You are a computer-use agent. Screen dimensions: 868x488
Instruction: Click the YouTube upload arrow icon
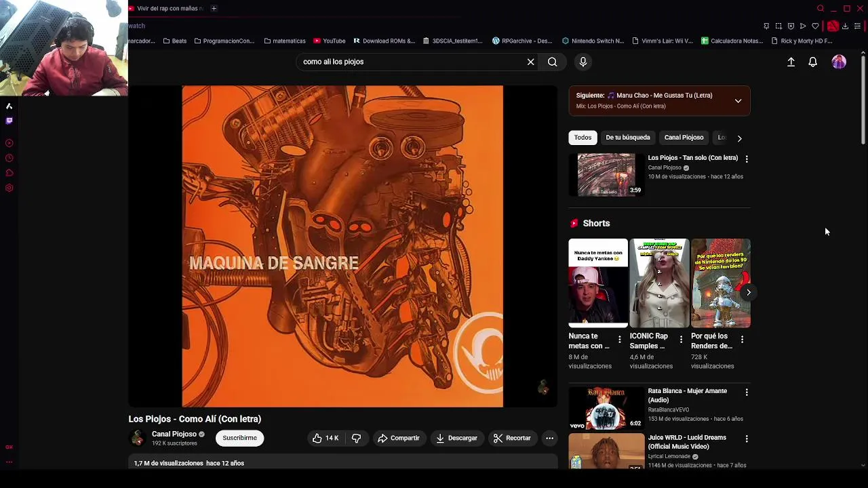tap(791, 62)
